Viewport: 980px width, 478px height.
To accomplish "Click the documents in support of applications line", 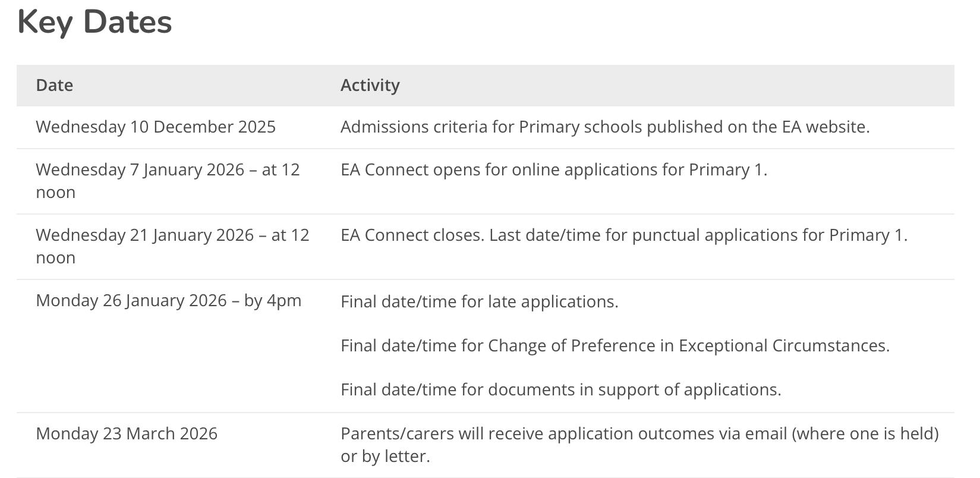I will pos(560,389).
